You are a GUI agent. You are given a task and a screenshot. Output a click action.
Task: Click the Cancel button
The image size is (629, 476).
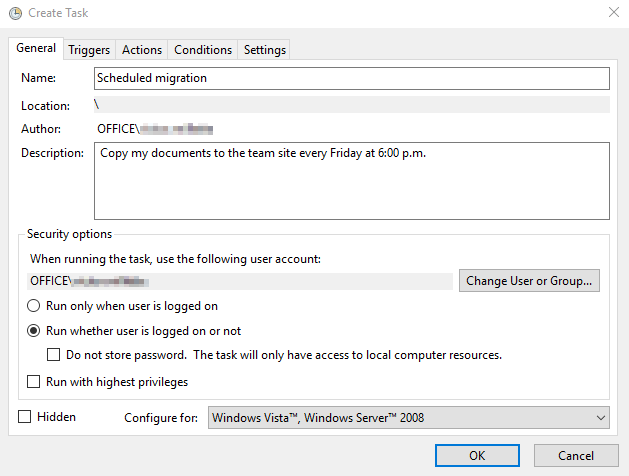click(x=576, y=456)
